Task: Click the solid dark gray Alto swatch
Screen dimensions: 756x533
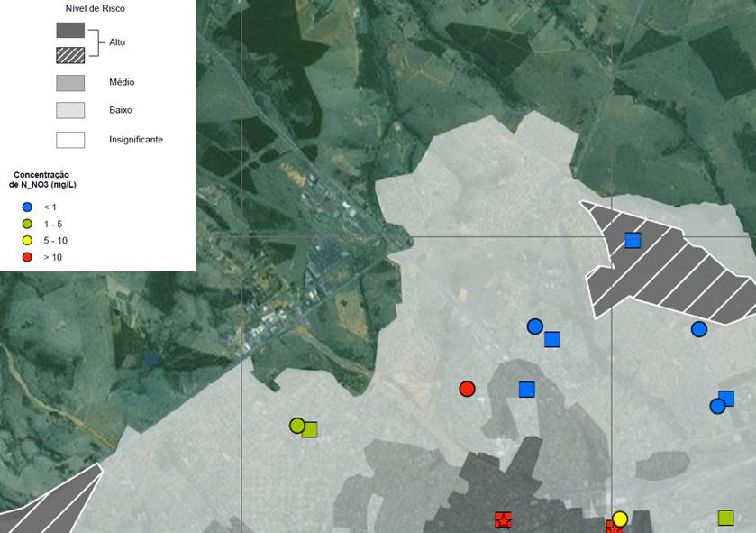Action: click(x=70, y=30)
